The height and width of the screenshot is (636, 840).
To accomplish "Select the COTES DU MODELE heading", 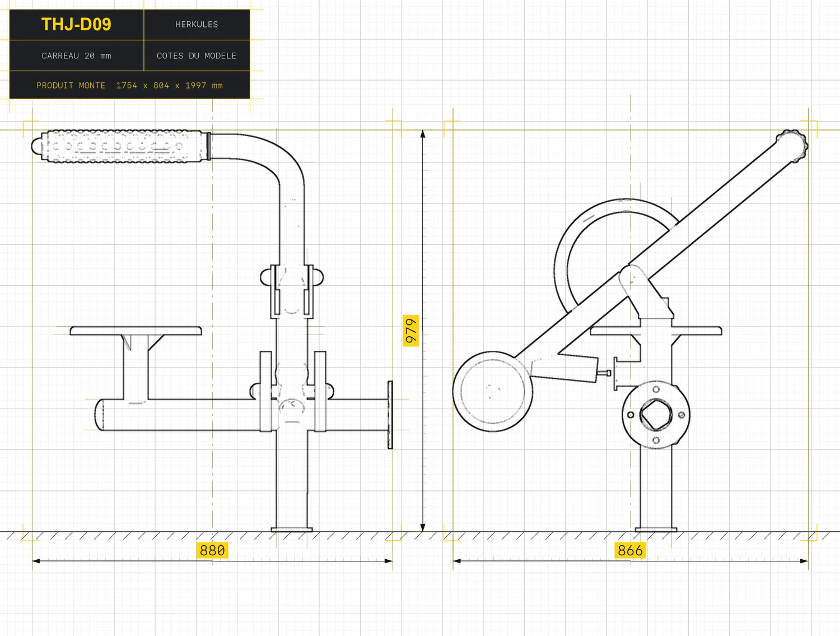I will pos(197,56).
